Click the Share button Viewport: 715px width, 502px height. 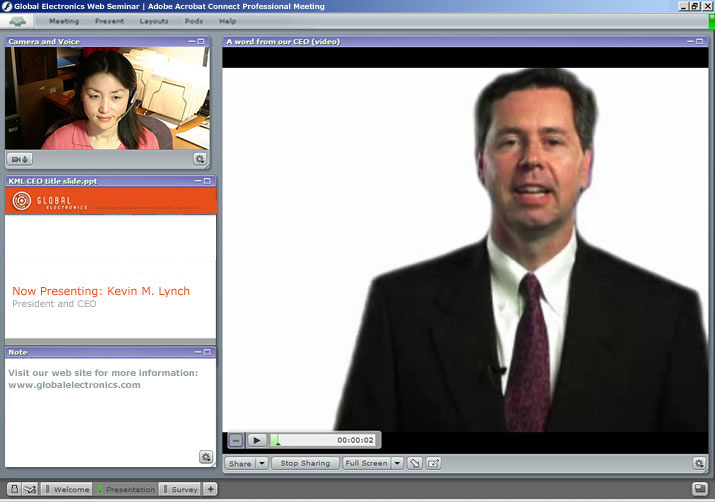click(240, 463)
